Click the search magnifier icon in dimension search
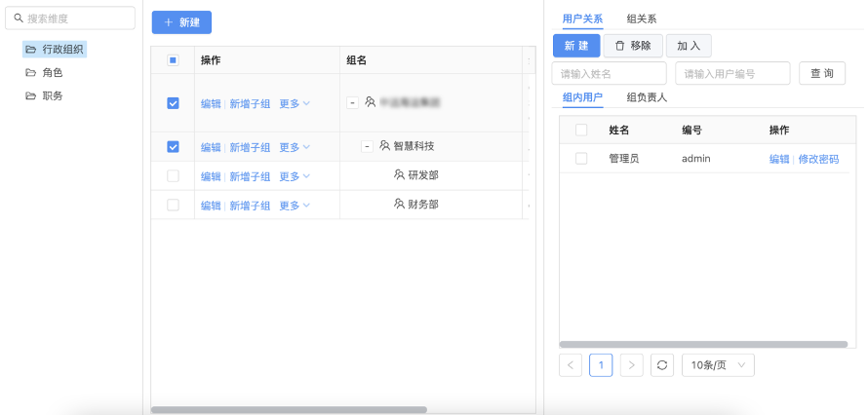The height and width of the screenshot is (415, 868). [x=19, y=19]
